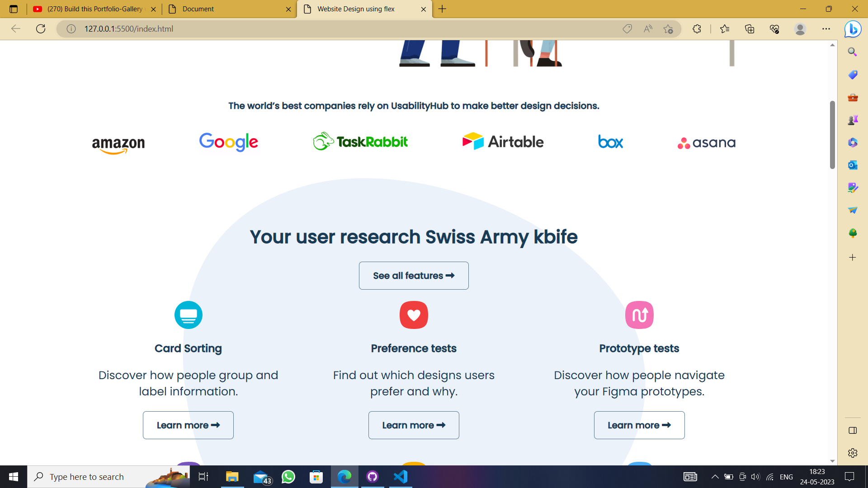
Task: Open the Settings and more menu
Action: coord(827,28)
